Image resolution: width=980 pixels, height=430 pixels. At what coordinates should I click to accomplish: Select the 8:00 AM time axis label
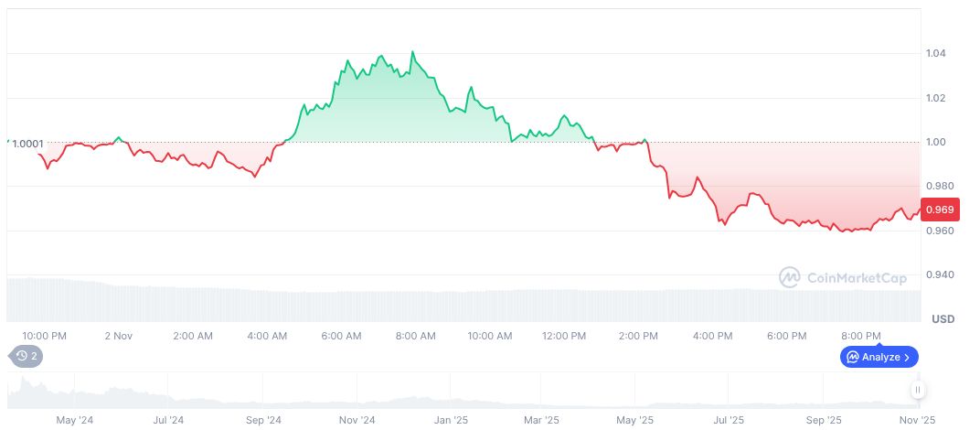[x=416, y=336]
